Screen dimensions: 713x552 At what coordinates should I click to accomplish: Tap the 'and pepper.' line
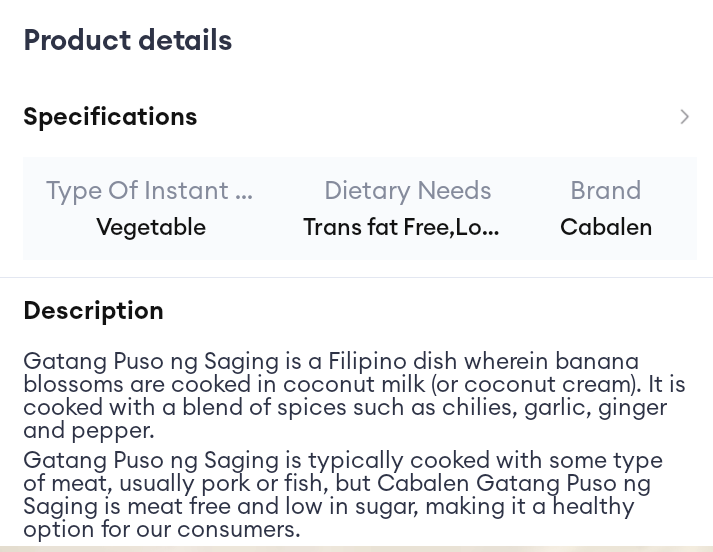pos(88,430)
